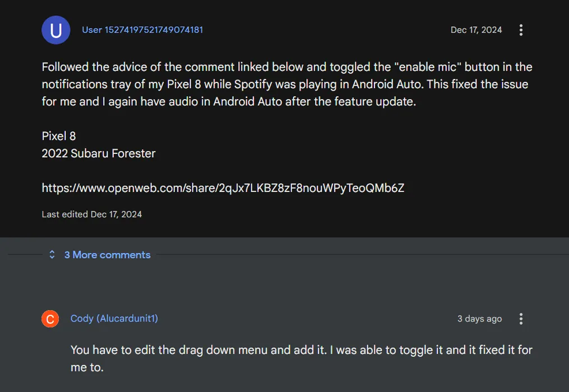Click the 2022 Subaru Forester line
Screen dimensions: 569x392
[x=98, y=153]
